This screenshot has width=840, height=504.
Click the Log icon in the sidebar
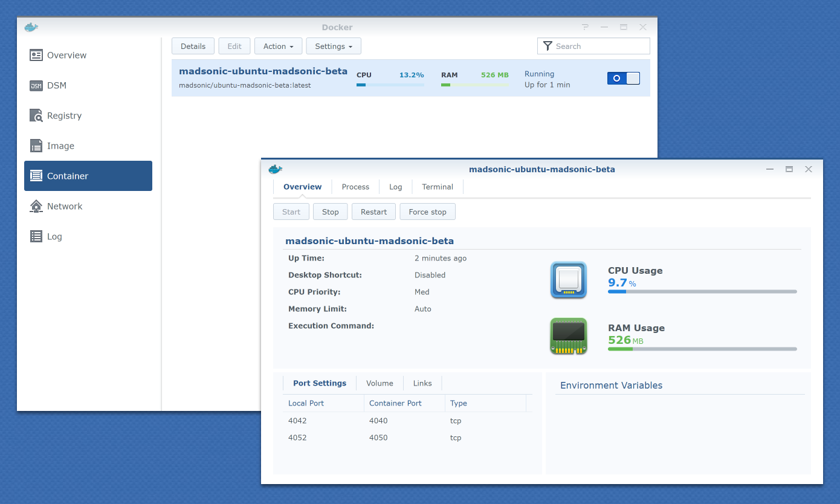(36, 236)
